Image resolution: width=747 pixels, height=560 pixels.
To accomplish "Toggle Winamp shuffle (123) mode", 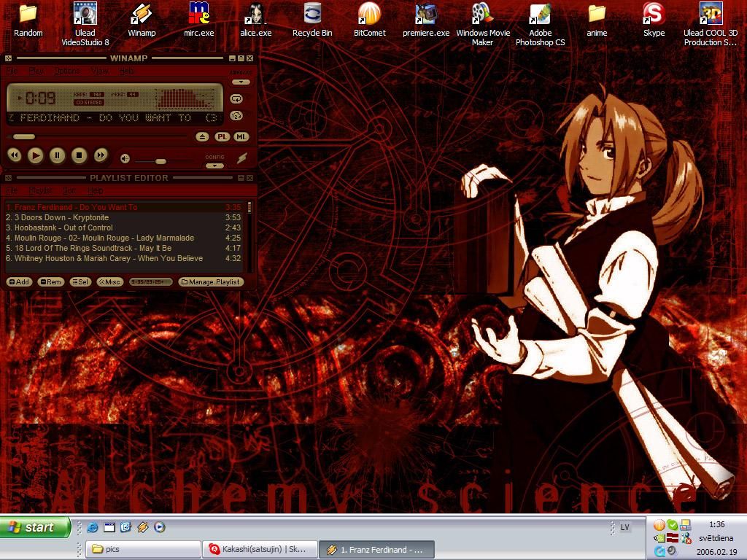I will pyautogui.click(x=236, y=116).
